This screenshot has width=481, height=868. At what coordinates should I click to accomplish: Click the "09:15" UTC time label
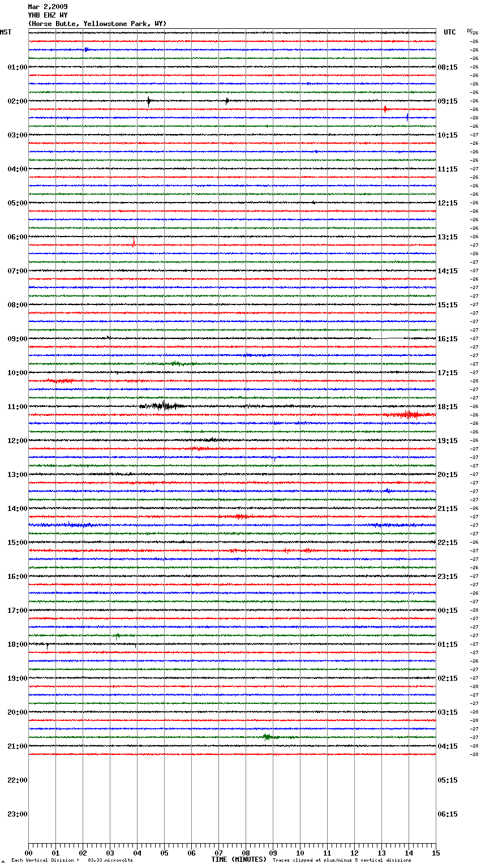pyautogui.click(x=448, y=101)
